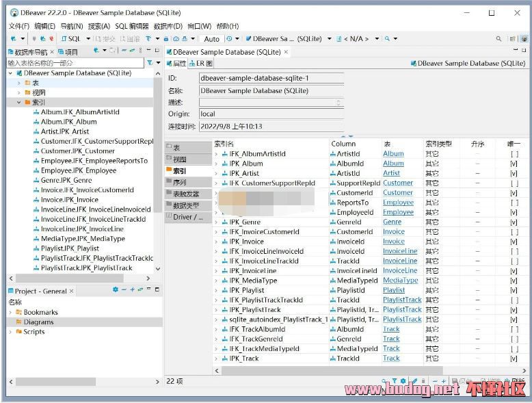
Task: Open the SQL button dropdown arrow
Action: [x=88, y=39]
